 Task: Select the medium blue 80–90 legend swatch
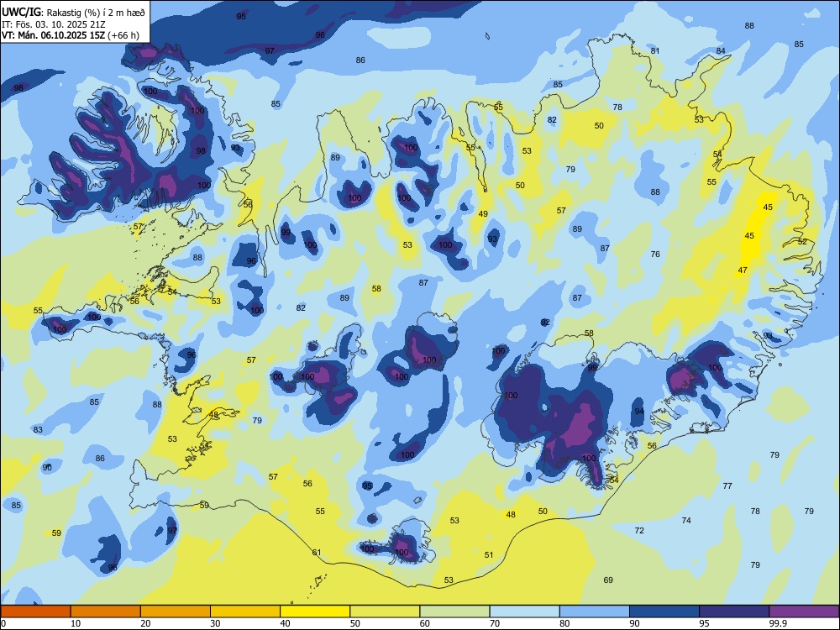[x=594, y=612]
